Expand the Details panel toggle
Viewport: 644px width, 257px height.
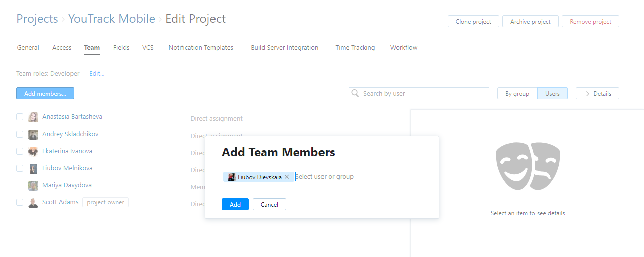(x=597, y=94)
